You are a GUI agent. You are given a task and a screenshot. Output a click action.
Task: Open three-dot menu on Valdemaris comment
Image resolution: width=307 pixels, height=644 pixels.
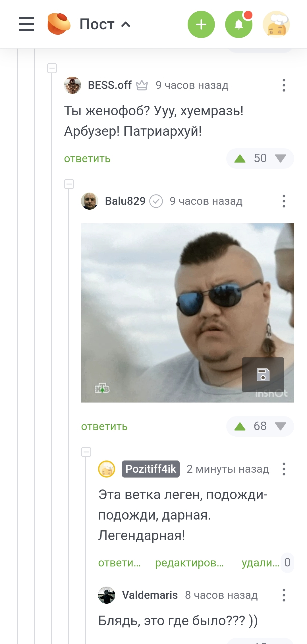(284, 595)
